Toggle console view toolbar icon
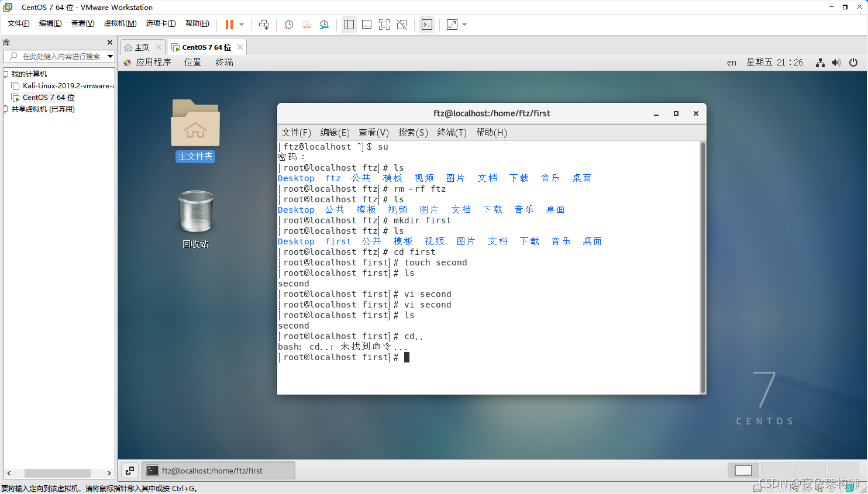The image size is (868, 494). pos(427,25)
